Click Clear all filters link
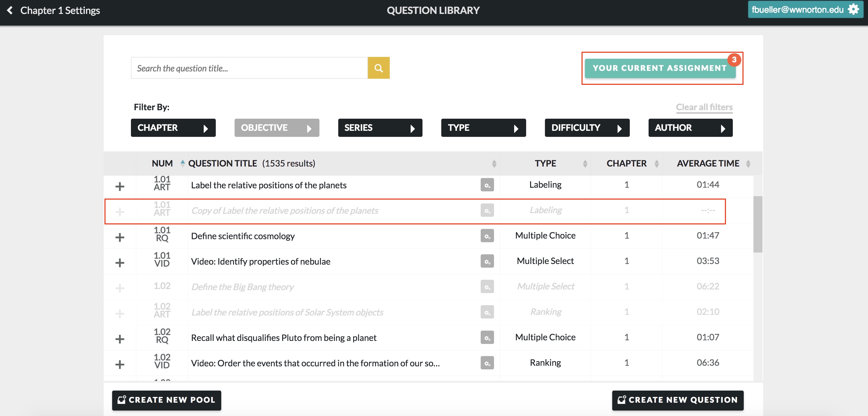The height and width of the screenshot is (416, 868). coord(704,107)
